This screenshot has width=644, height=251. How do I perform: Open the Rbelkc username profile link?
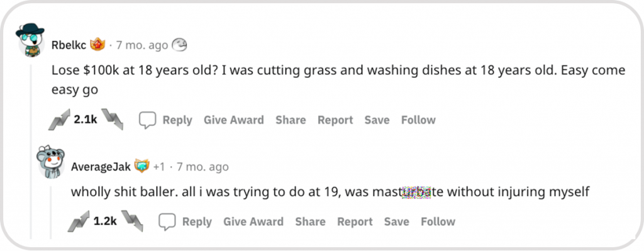tap(69, 45)
